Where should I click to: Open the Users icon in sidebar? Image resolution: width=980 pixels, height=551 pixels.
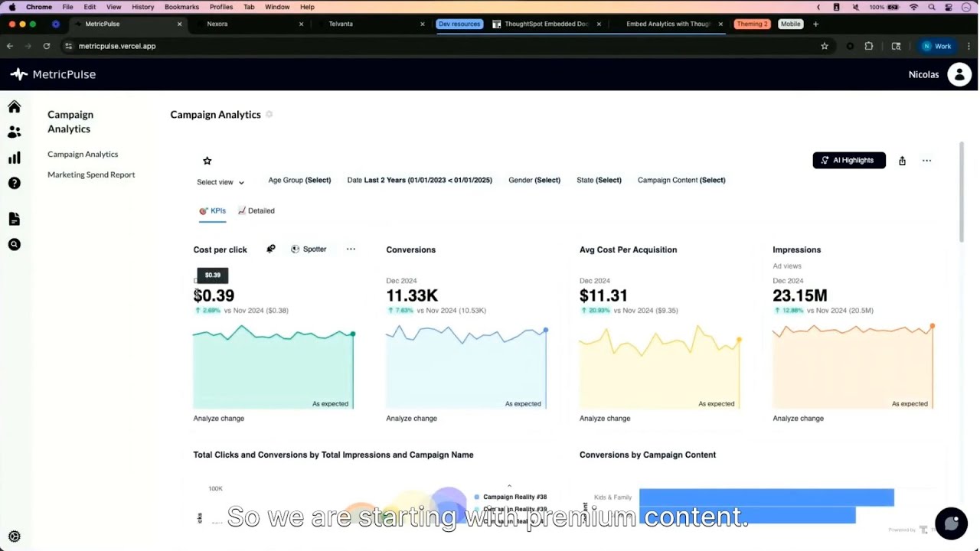(x=14, y=132)
